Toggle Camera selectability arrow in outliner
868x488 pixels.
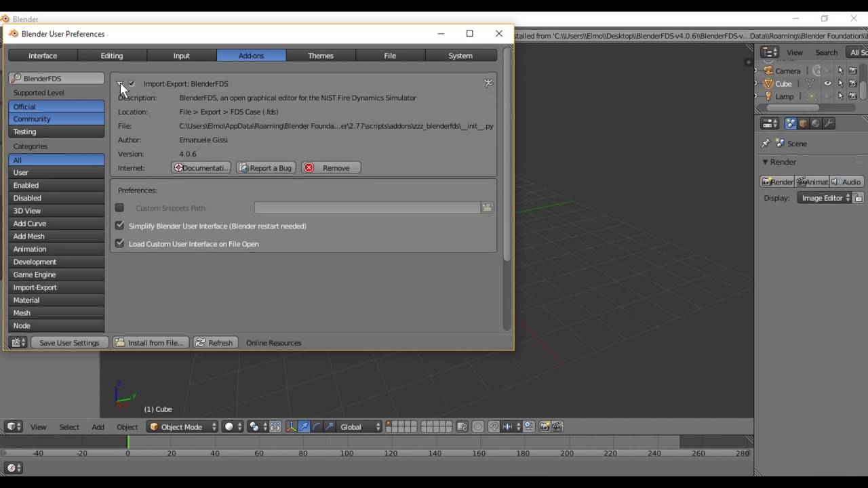841,70
